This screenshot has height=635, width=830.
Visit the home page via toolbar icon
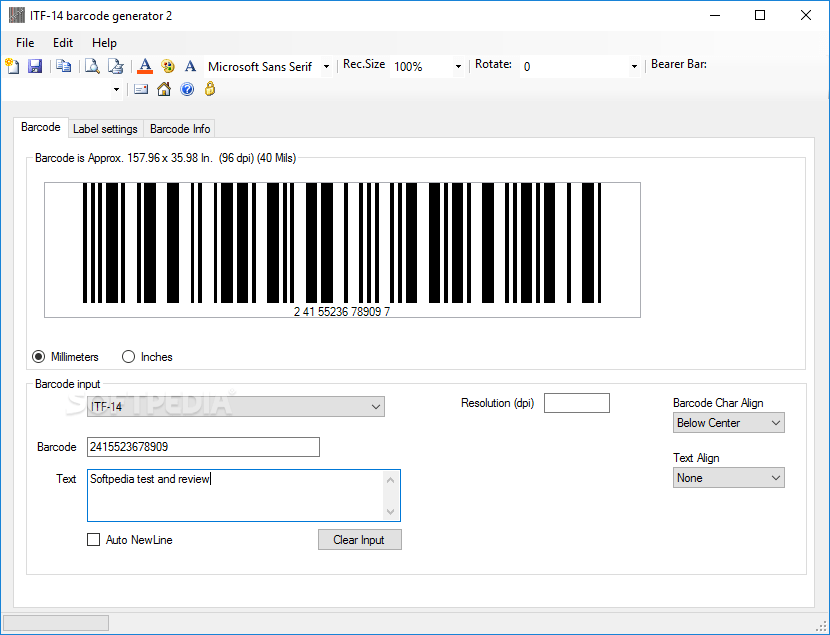[163, 89]
